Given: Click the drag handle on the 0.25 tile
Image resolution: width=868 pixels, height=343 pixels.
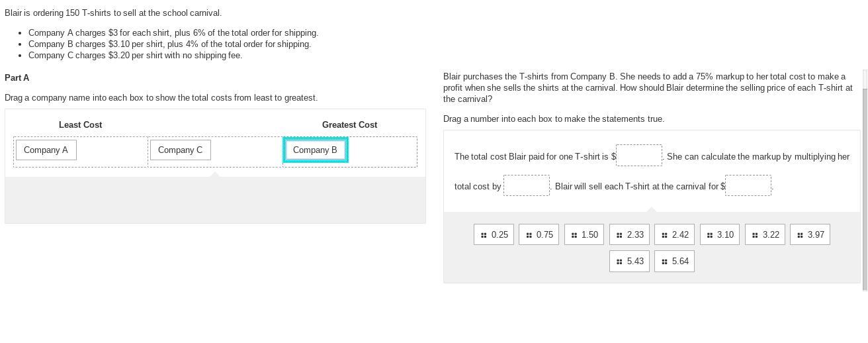Looking at the screenshot, I should [484, 235].
